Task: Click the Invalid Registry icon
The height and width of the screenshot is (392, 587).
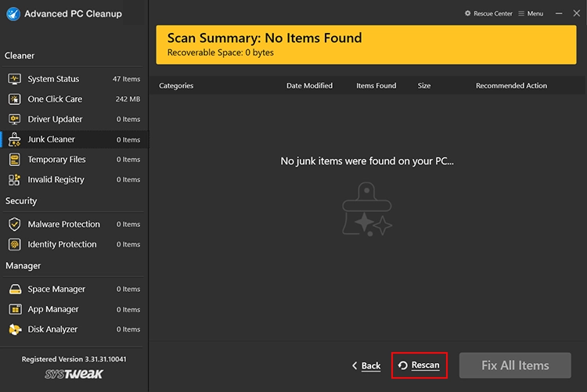Action: point(14,180)
